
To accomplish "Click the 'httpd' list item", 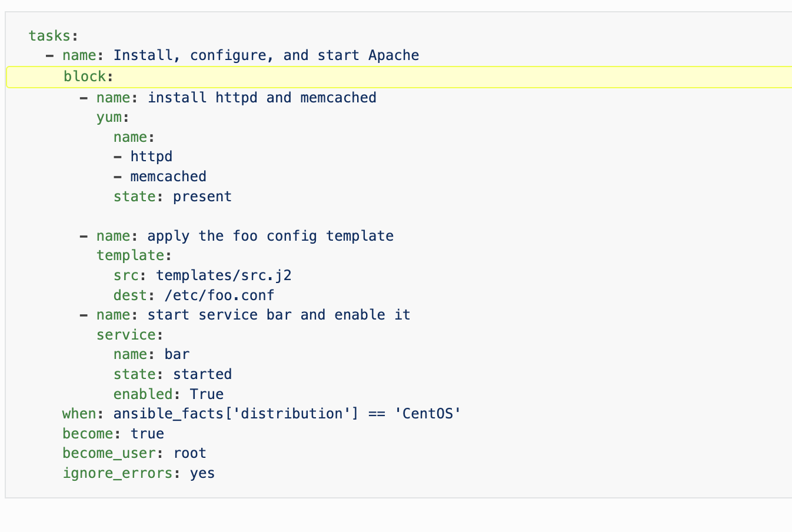I will pyautogui.click(x=151, y=157).
